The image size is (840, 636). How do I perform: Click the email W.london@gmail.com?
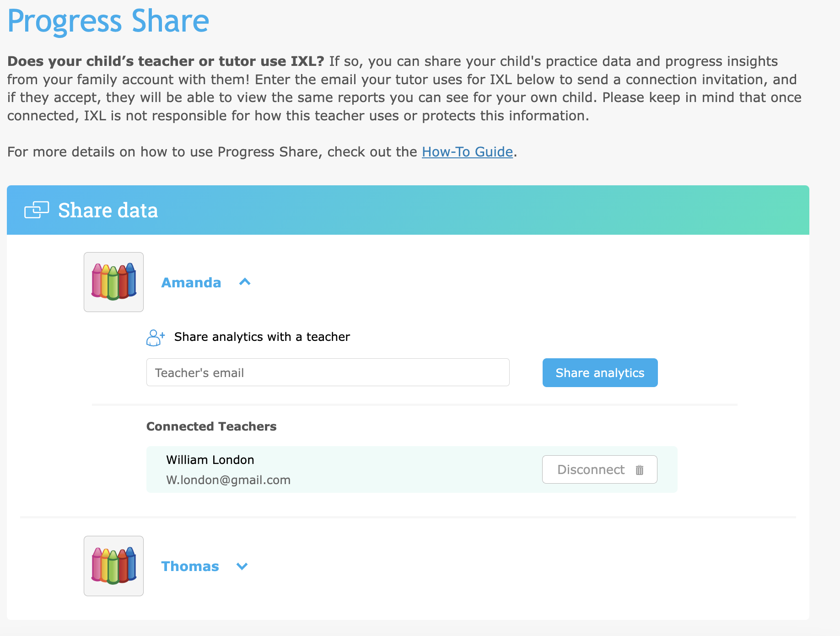227,480
